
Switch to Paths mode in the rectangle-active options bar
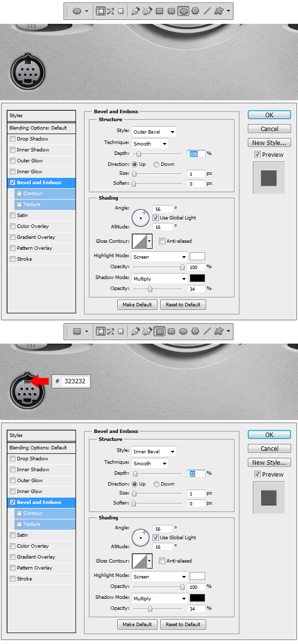click(110, 331)
